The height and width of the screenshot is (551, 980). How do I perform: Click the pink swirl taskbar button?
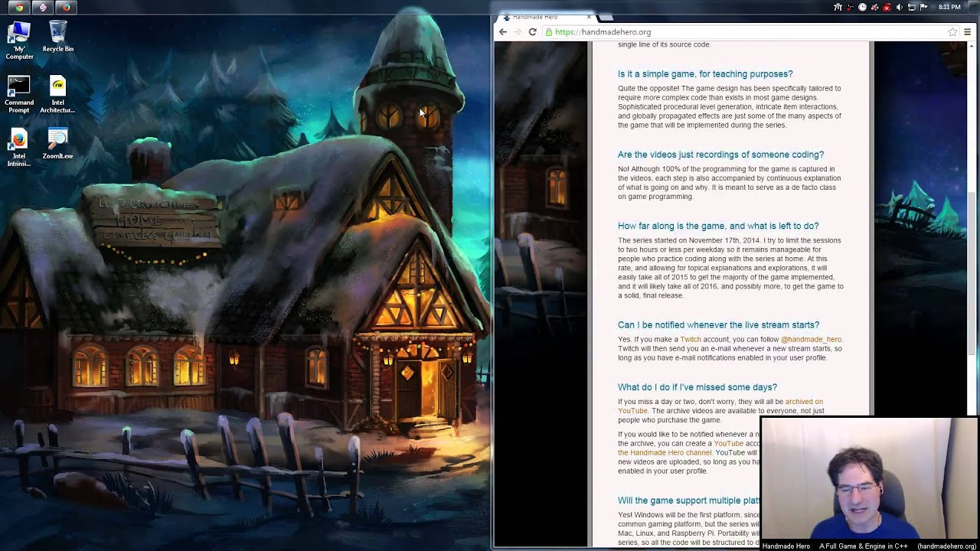click(x=43, y=7)
